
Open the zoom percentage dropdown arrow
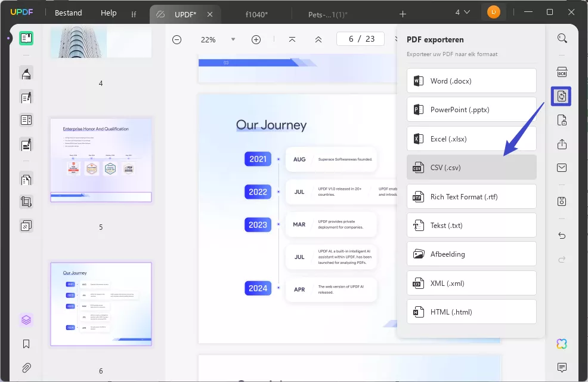[233, 39]
